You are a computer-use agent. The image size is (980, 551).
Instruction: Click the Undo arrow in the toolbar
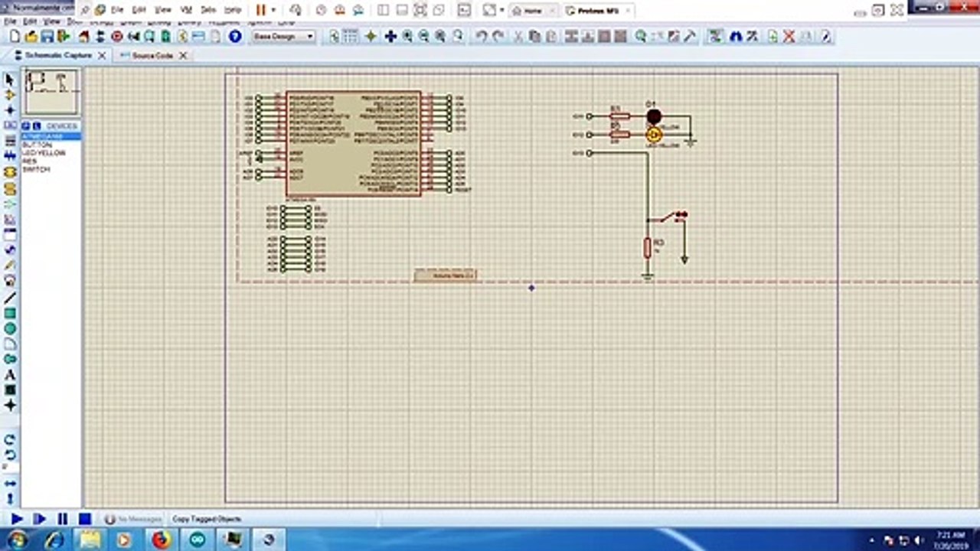[482, 37]
